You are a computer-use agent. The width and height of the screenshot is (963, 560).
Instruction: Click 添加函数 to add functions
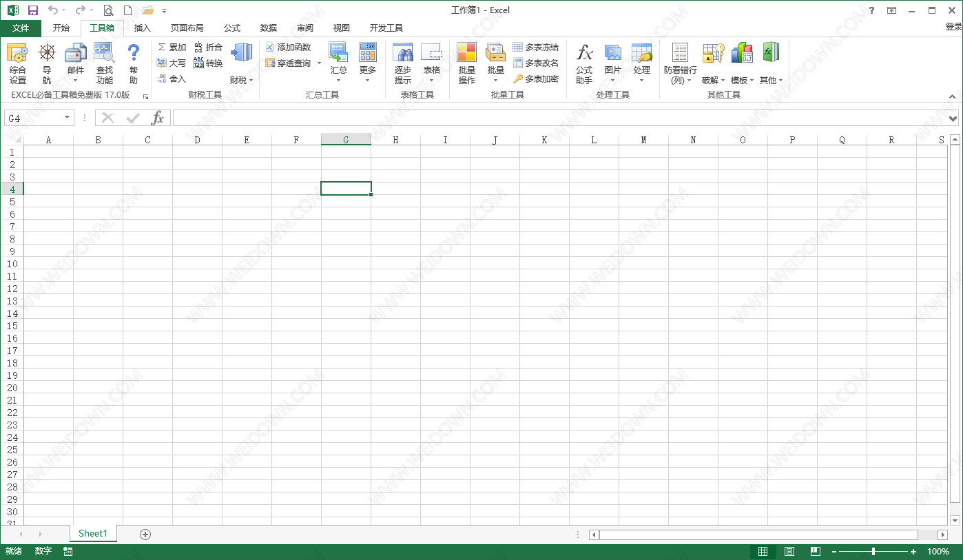pyautogui.click(x=288, y=47)
